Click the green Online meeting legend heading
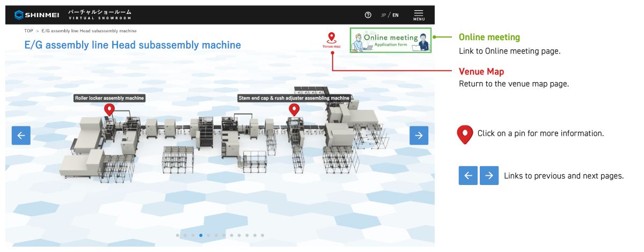Screen dimensions: 644x252 coord(489,38)
